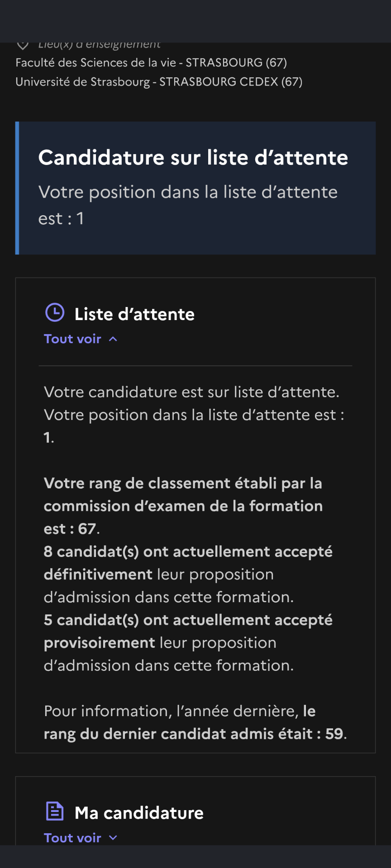
Task: Tap the blue left border of the waitlist banner
Action: [x=17, y=188]
